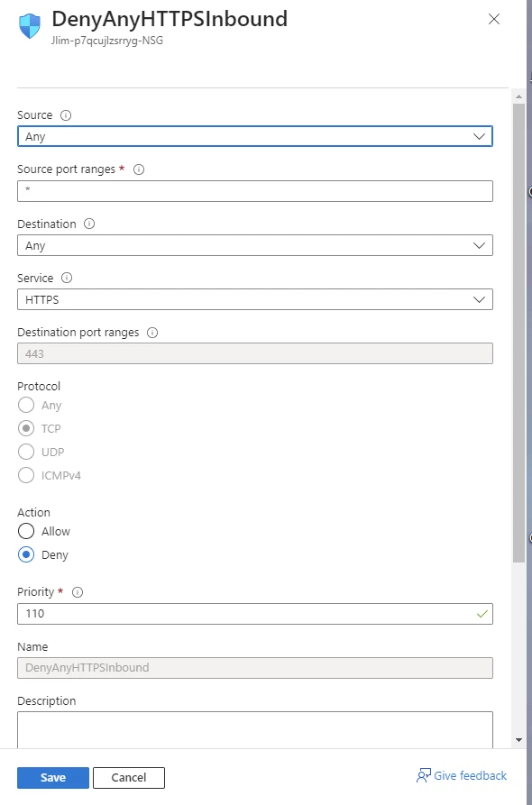Click the Destination port ranges info icon
This screenshot has width=532, height=805.
(152, 333)
